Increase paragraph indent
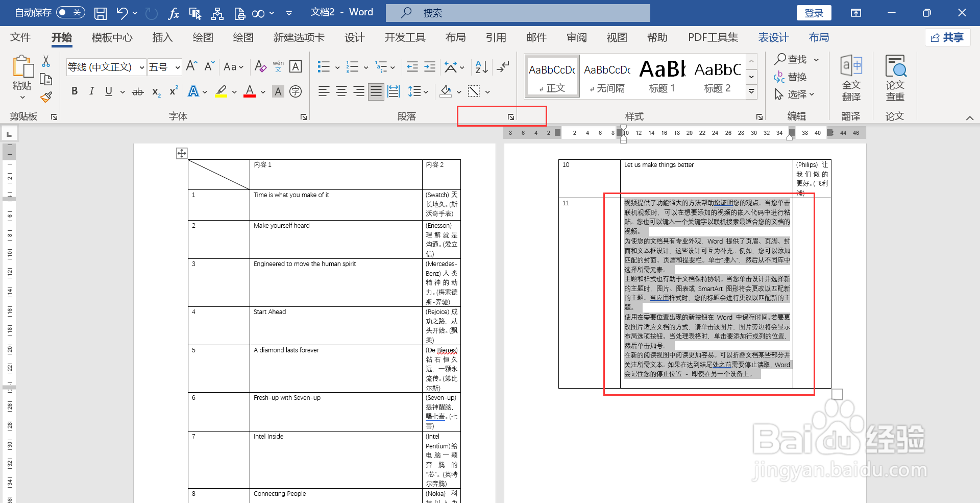 tap(430, 66)
